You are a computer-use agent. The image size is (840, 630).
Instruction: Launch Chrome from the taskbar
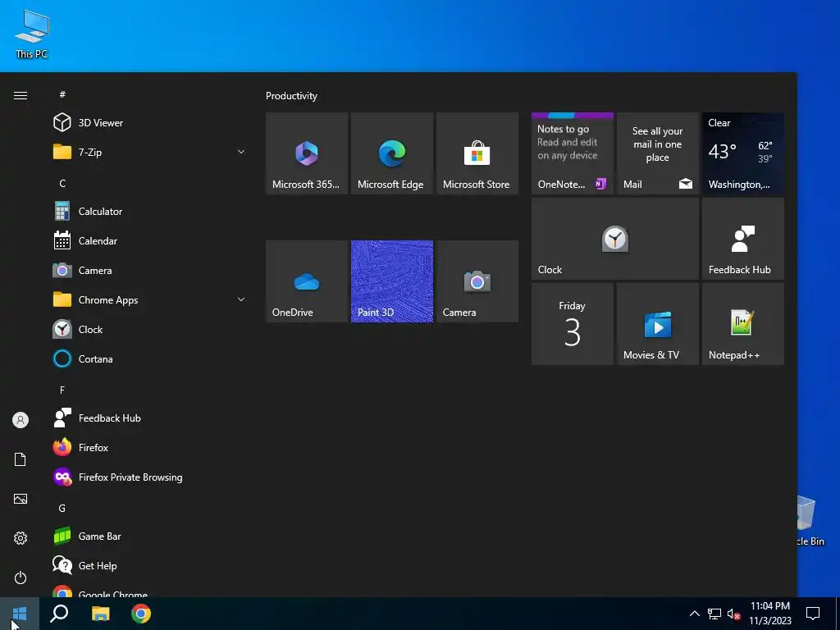click(141, 614)
